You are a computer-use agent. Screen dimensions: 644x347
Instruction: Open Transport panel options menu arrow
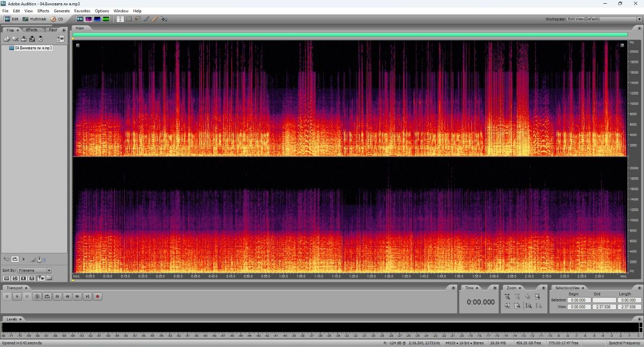point(454,288)
